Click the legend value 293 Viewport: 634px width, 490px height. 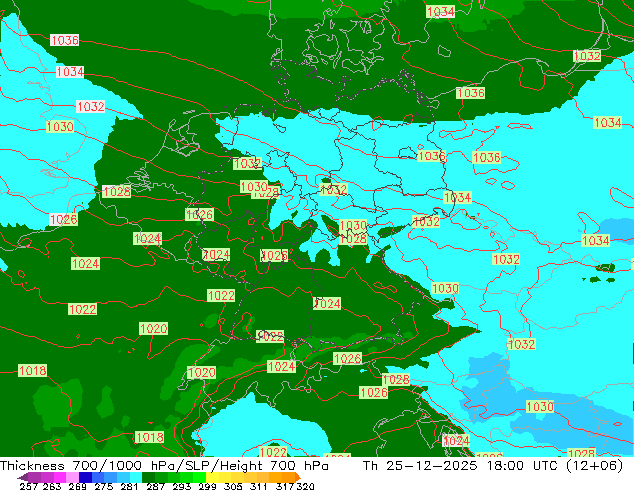click(x=182, y=486)
